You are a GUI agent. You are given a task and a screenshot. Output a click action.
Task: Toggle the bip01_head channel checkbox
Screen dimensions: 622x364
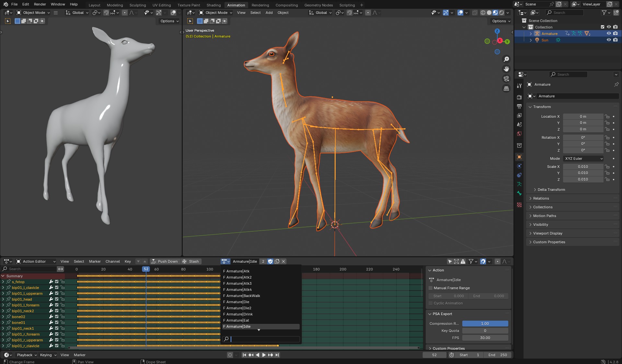[x=57, y=299]
